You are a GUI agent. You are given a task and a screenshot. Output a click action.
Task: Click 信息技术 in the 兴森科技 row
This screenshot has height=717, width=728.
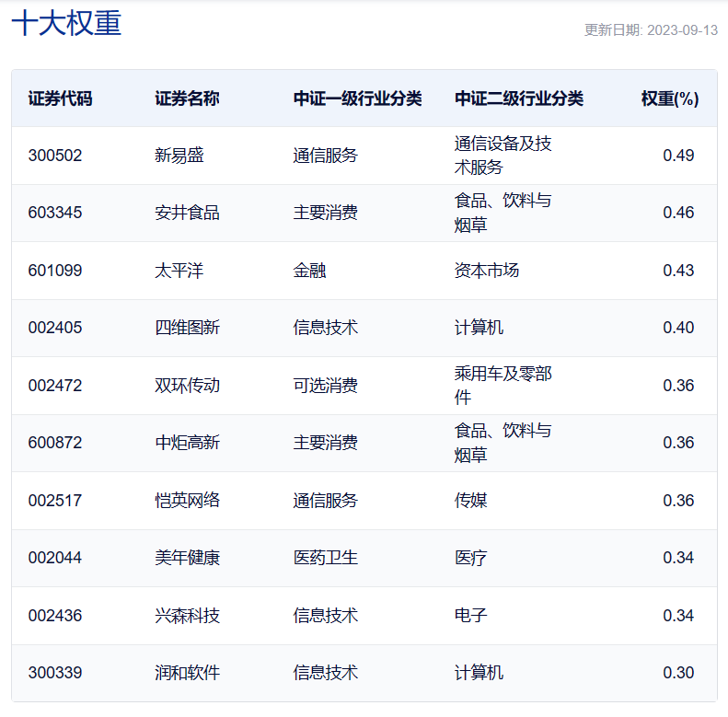(x=325, y=616)
